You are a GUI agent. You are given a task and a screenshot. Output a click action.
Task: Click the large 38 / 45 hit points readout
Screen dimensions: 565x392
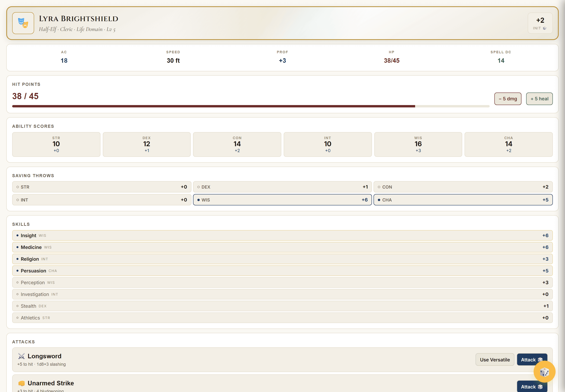(x=25, y=96)
